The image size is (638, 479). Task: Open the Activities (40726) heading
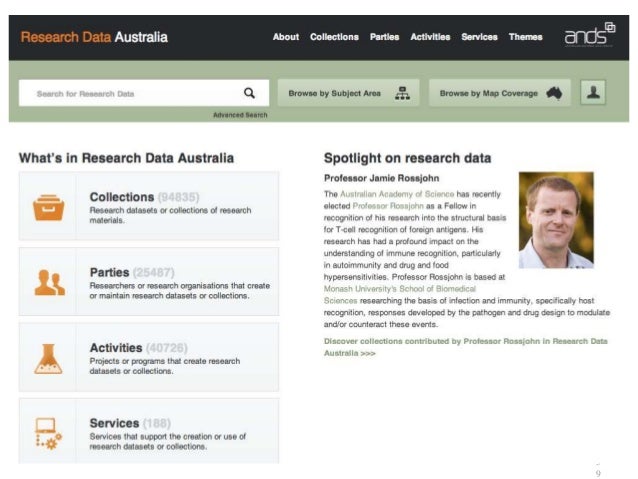(138, 348)
